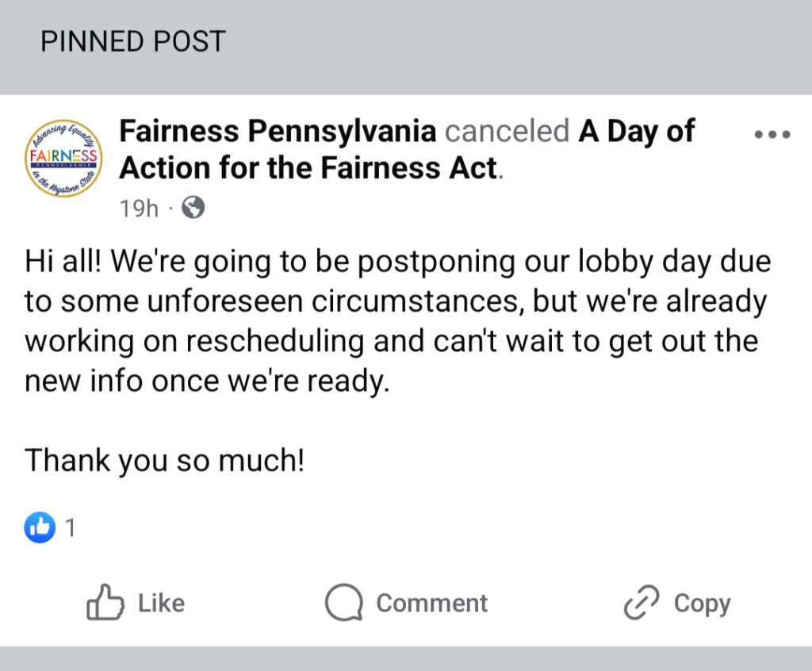Screen dimensions: 812x671
Task: Click the 'Hi all!' post body text
Action: (x=397, y=320)
